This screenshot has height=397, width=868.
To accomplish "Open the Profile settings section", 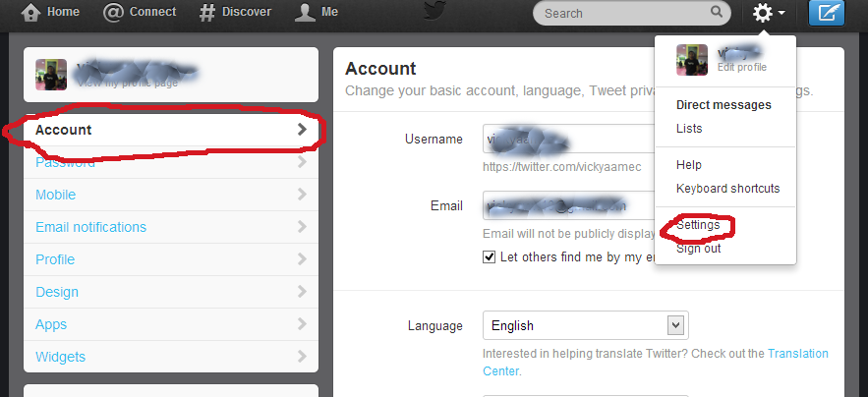I will pyautogui.click(x=171, y=259).
